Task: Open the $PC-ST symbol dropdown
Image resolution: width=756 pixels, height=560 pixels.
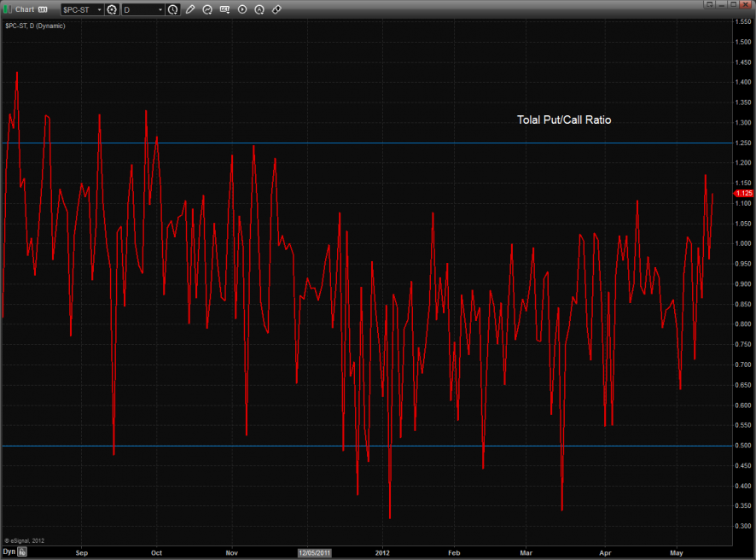Action: [82, 9]
